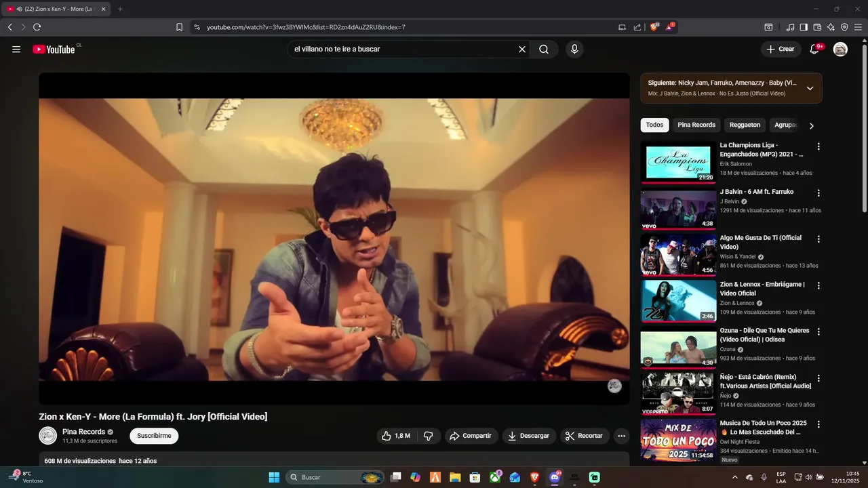Show more category chips arrow
868x488 pixels.
tap(811, 125)
